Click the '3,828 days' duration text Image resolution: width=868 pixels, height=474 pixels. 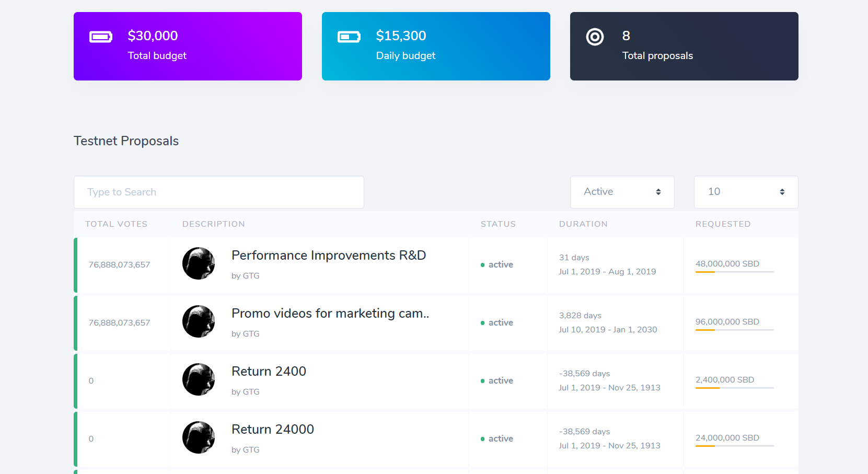(x=580, y=315)
